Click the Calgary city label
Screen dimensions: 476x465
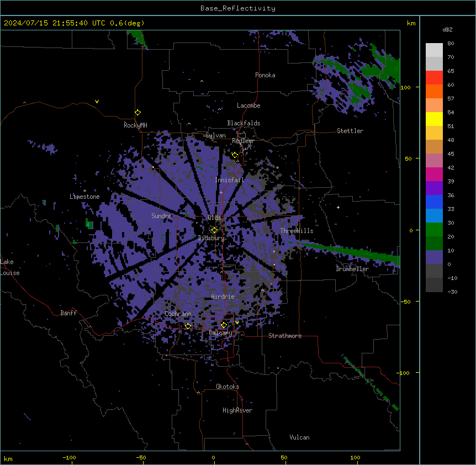221,333
